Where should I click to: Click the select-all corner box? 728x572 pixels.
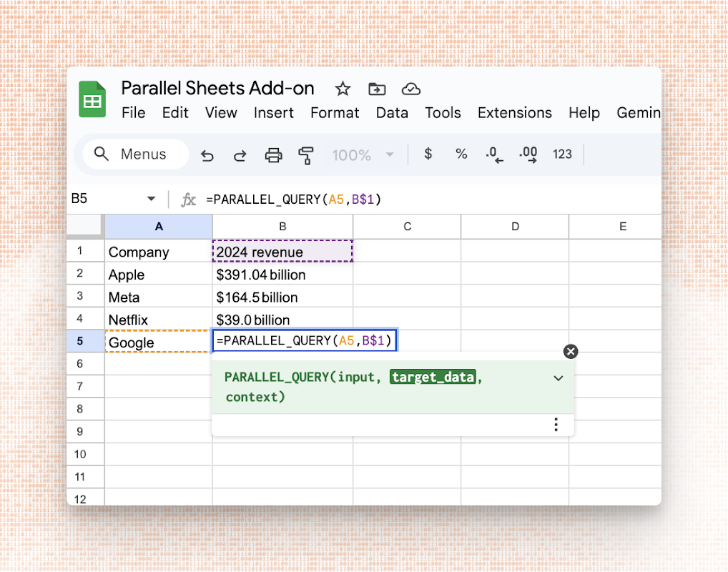pos(85,226)
